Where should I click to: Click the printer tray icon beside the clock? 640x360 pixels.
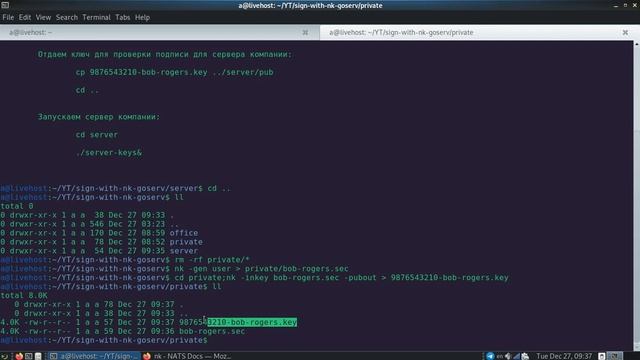coord(525,356)
